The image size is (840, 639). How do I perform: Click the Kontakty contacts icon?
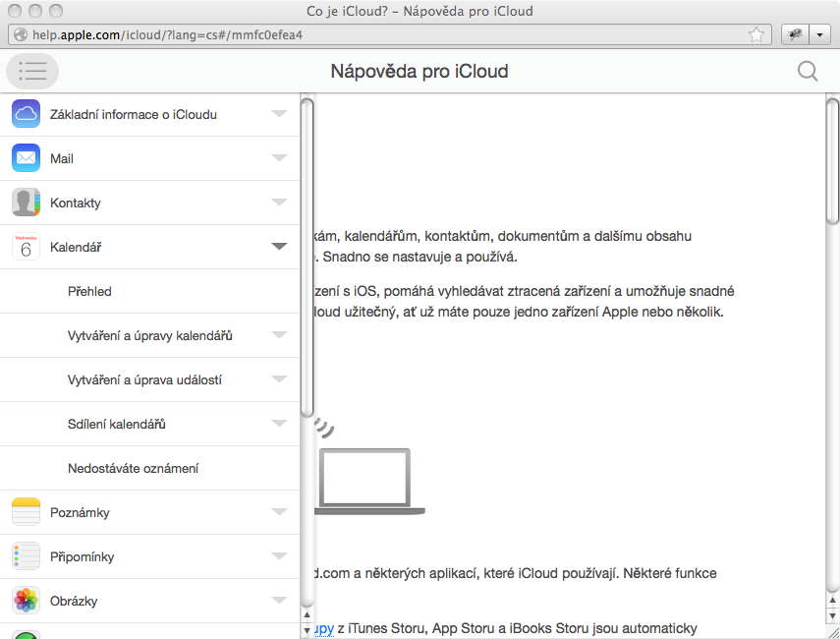pos(26,203)
